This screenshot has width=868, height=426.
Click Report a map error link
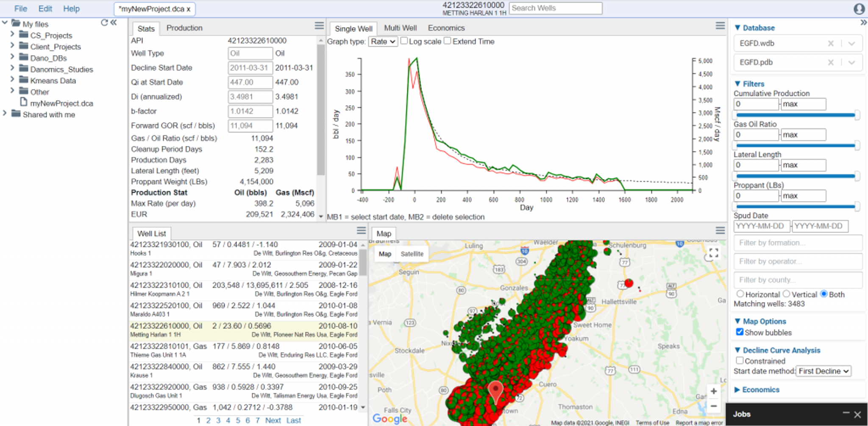tap(699, 423)
